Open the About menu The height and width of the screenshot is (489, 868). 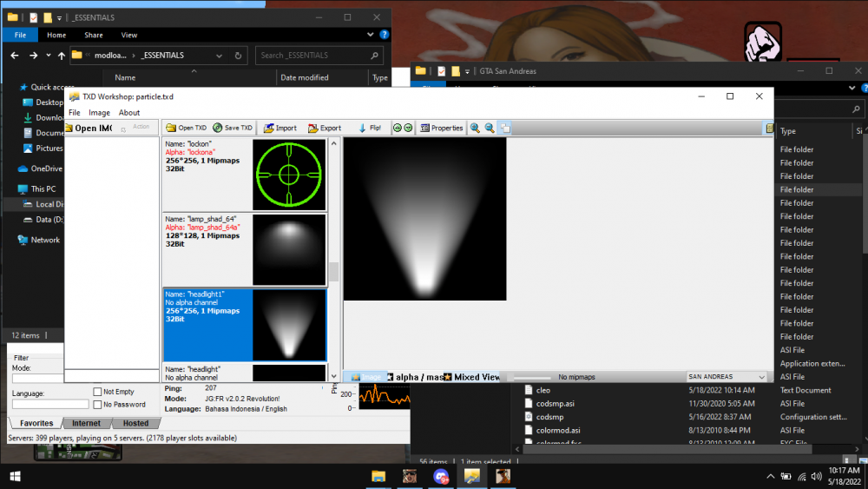click(x=129, y=112)
